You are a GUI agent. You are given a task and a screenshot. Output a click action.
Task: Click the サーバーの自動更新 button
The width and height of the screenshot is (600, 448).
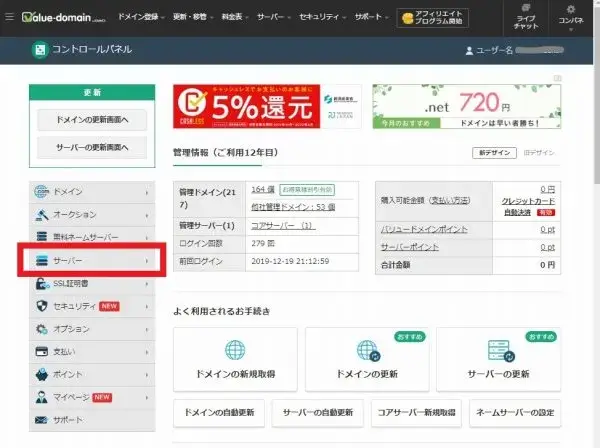click(x=318, y=413)
